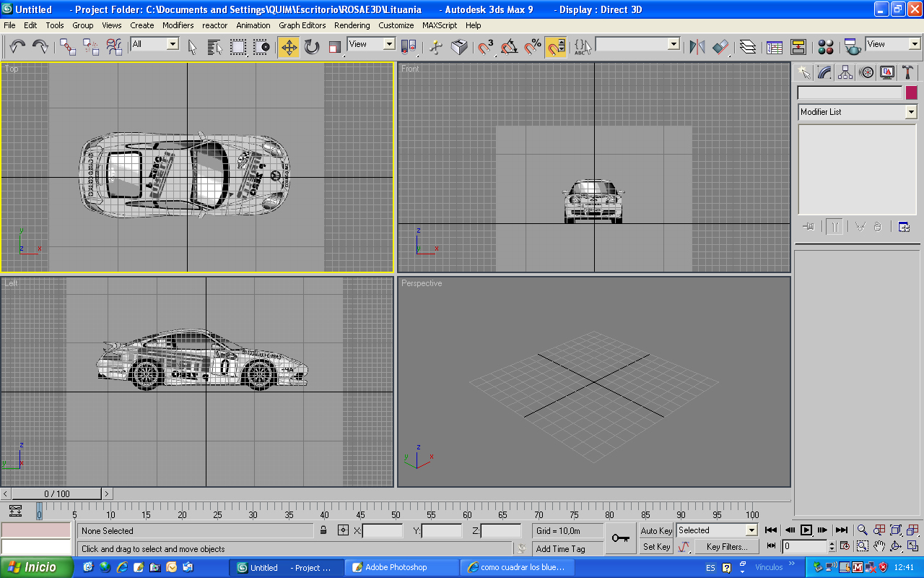Screen dimensions: 924x578
Task: Switch to the Hierarchy command panel tab
Action: click(x=845, y=72)
